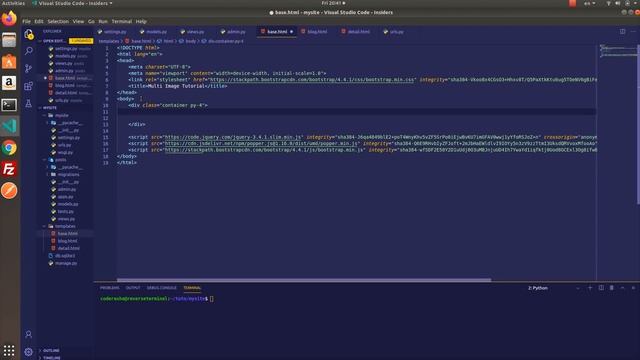The height and width of the screenshot is (360, 640).
Task: Open Ubuntu Software from the dock
Action: pos(9,62)
